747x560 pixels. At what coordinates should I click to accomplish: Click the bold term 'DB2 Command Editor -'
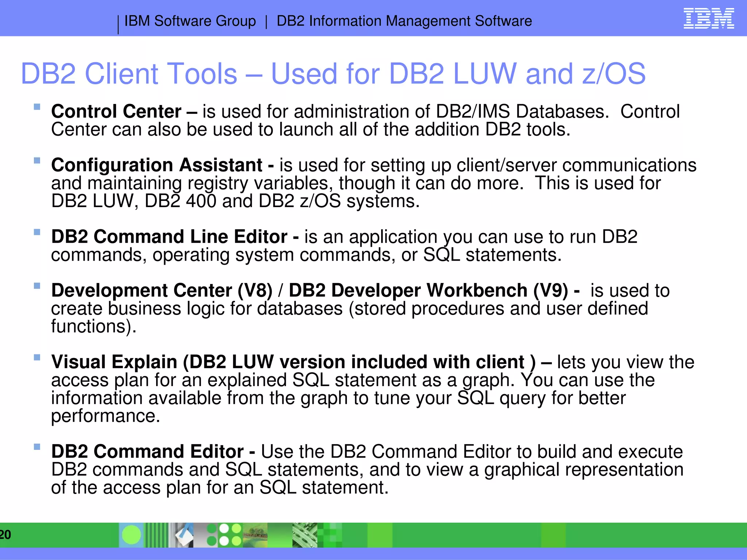pyautogui.click(x=153, y=451)
